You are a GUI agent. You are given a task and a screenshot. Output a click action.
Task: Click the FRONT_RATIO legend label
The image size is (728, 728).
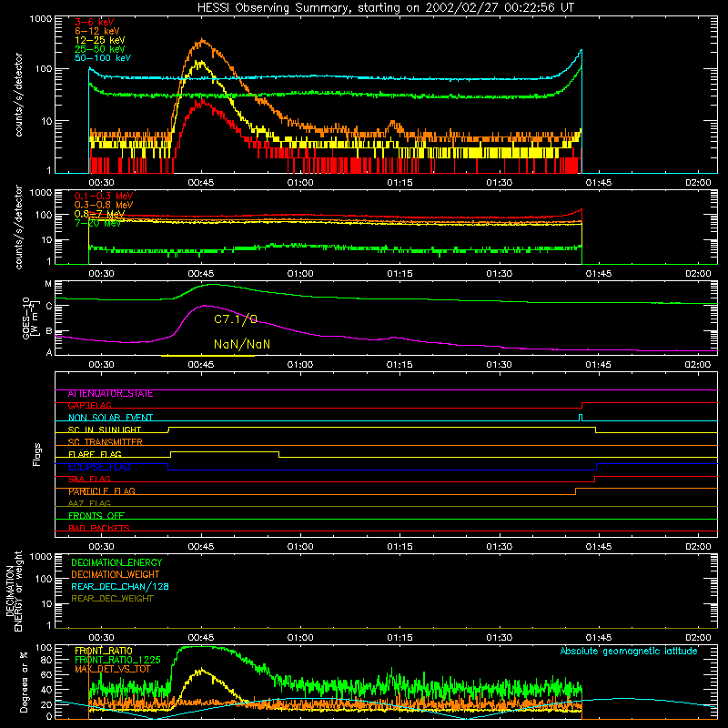[104, 651]
